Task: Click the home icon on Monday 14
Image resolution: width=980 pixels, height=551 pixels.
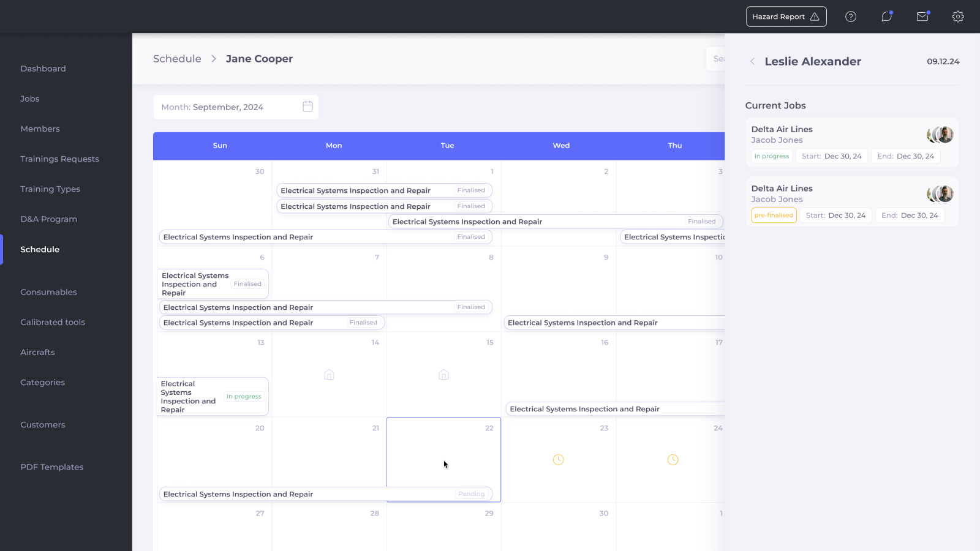Action: click(x=329, y=374)
